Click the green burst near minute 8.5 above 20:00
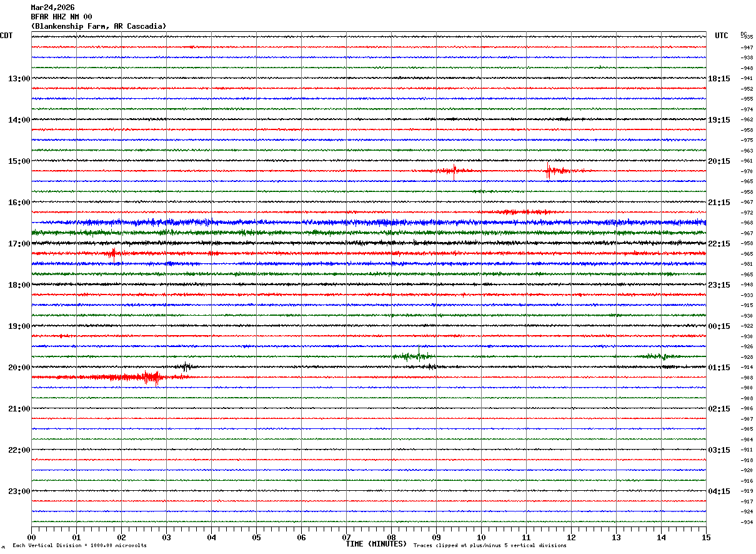Screen dimensions: 756x554 414,356
